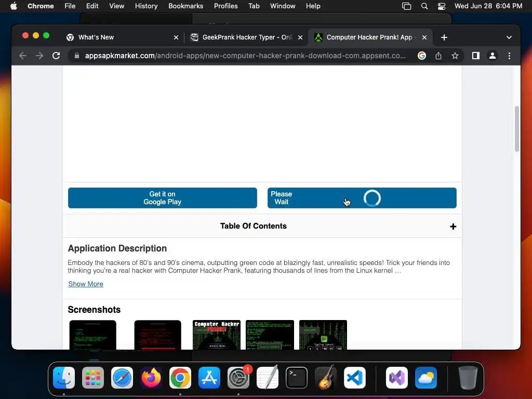The height and width of the screenshot is (399, 532).
Task: Toggle the Chrome side panel
Action: [x=476, y=56]
